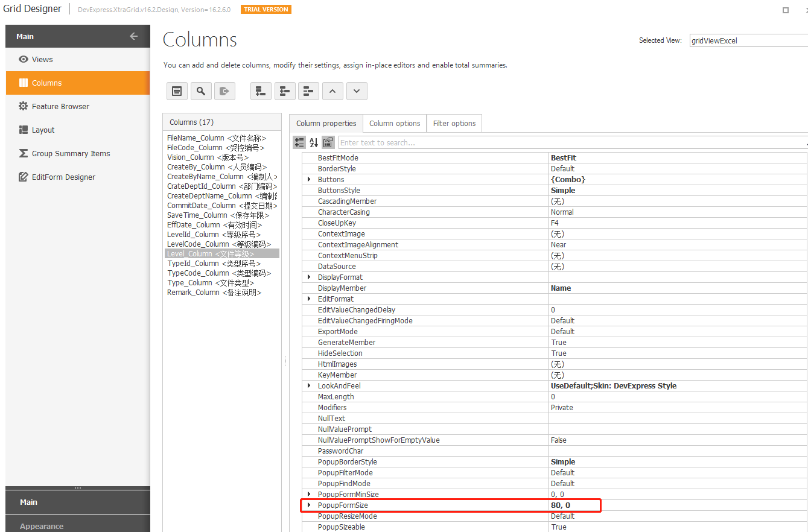This screenshot has height=532, width=808.
Task: Open the Filter options tab
Action: pyautogui.click(x=454, y=123)
